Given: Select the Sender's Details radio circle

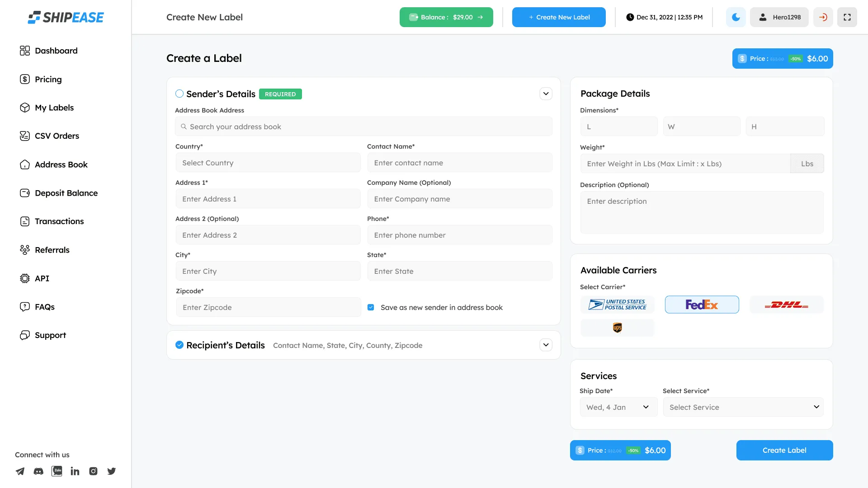Looking at the screenshot, I should click(x=179, y=94).
